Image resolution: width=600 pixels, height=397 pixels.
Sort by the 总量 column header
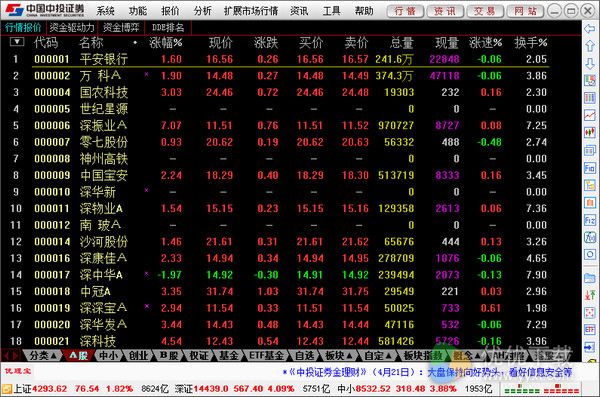pyautogui.click(x=401, y=42)
